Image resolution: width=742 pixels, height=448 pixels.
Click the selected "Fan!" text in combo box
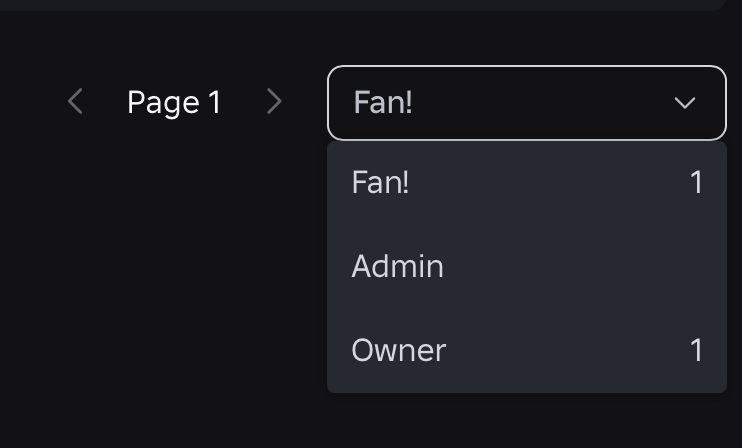(383, 103)
